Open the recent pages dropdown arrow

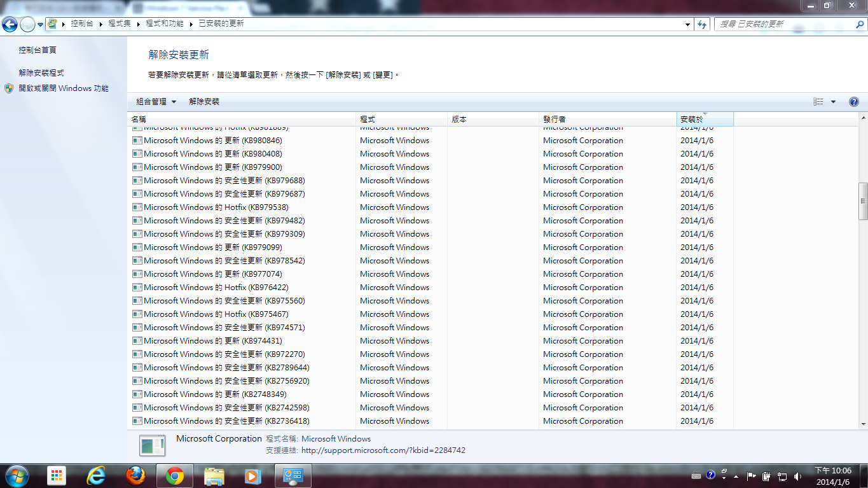click(x=41, y=24)
